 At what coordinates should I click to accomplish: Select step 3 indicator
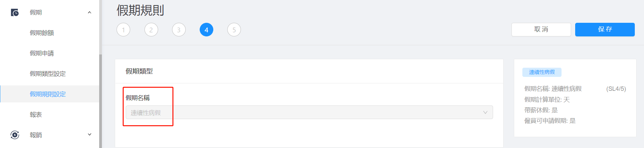(179, 30)
